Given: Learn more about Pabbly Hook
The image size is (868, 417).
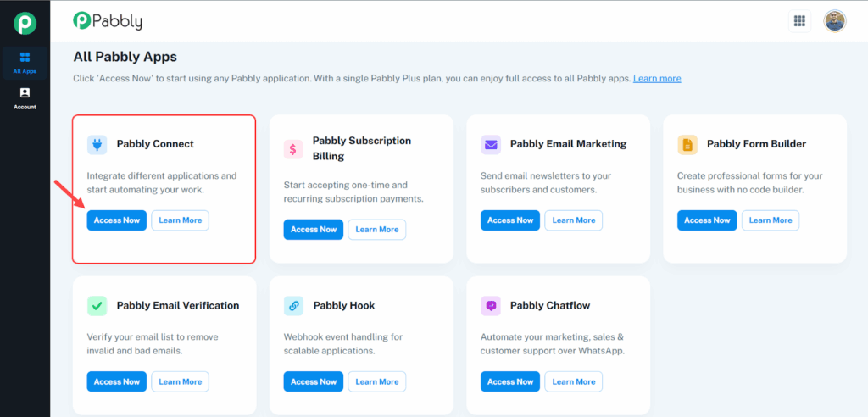Looking at the screenshot, I should click(377, 381).
